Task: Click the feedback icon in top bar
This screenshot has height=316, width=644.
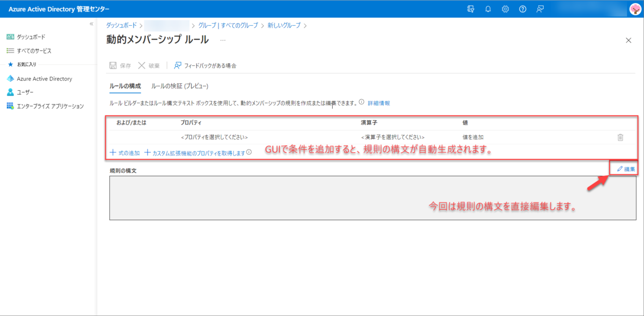Action: tap(540, 9)
